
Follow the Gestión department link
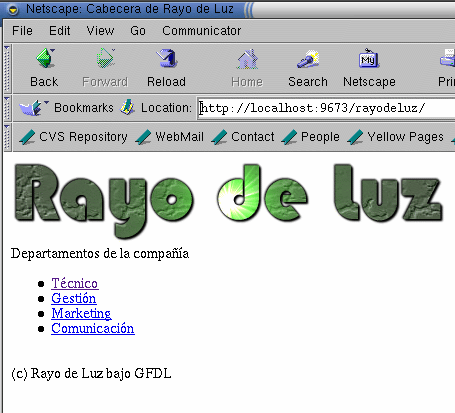click(x=74, y=298)
